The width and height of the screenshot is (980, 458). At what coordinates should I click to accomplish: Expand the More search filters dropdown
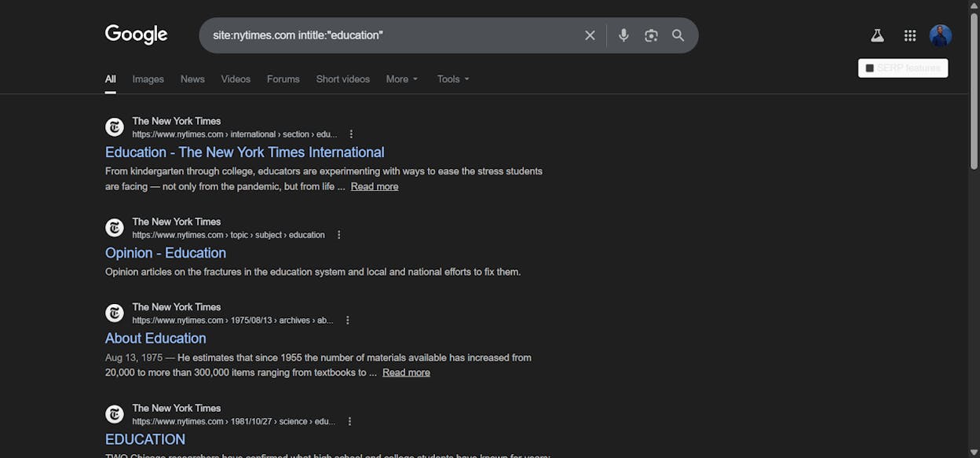(x=402, y=79)
